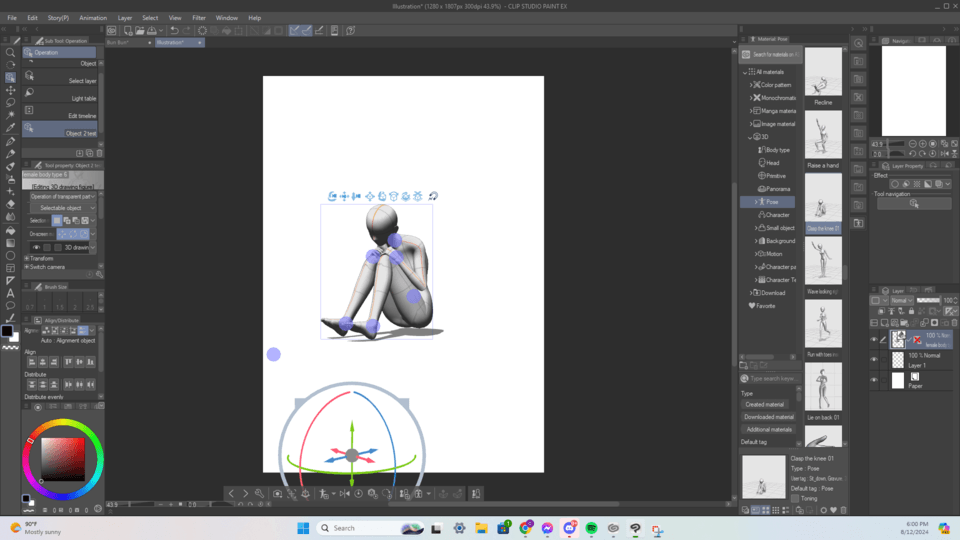Select the Lie on back 01 thumbnail
Screen dimensions: 960x540
click(823, 386)
